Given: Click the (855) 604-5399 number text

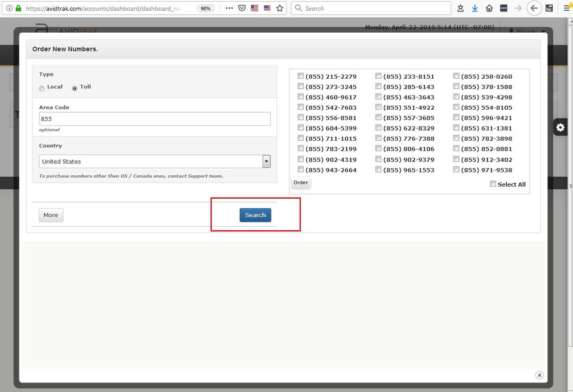Looking at the screenshot, I should pyautogui.click(x=331, y=128).
